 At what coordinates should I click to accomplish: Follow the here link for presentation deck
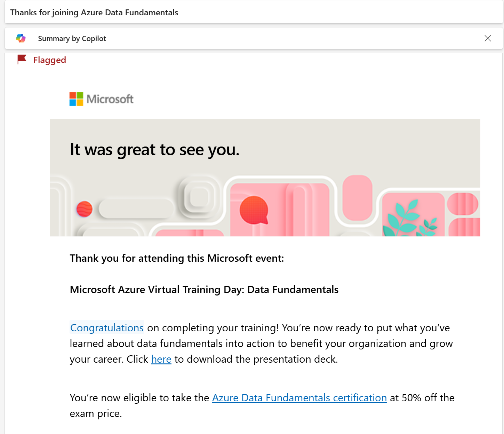tap(161, 359)
